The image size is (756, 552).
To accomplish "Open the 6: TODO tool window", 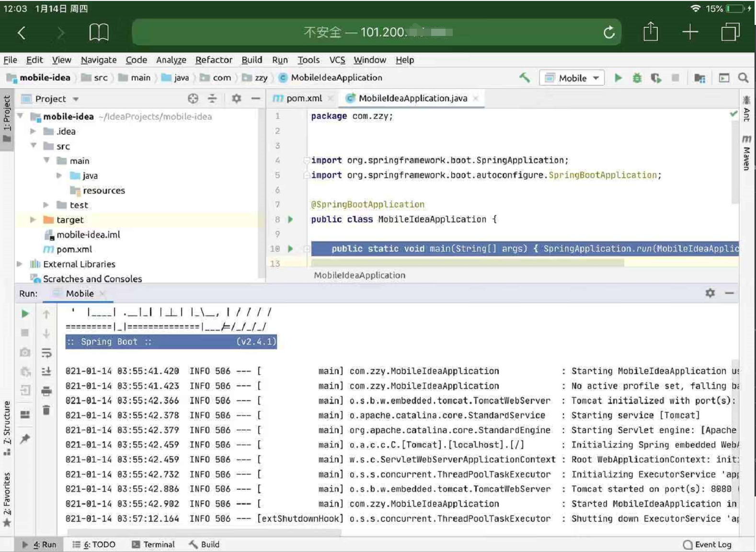I will pyautogui.click(x=94, y=544).
